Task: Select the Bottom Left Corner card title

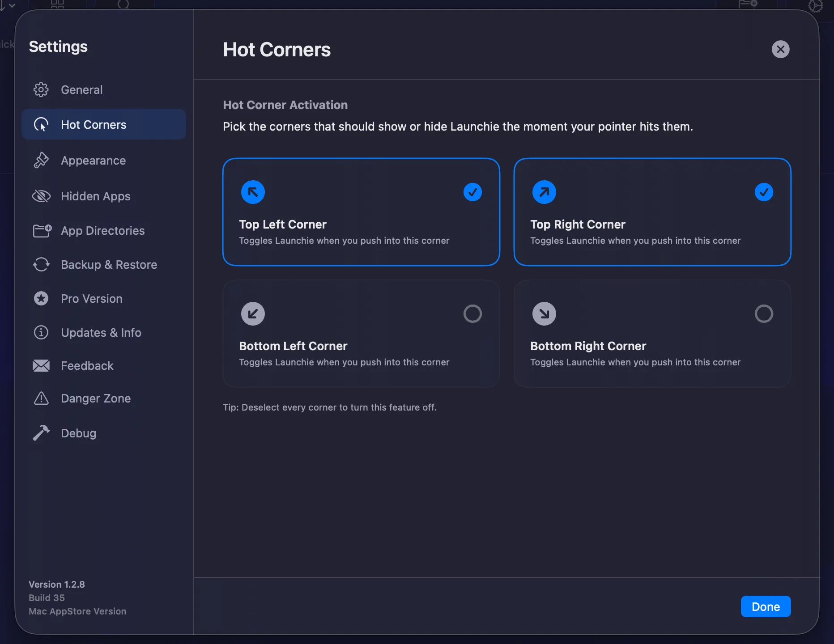Action: [x=293, y=346]
